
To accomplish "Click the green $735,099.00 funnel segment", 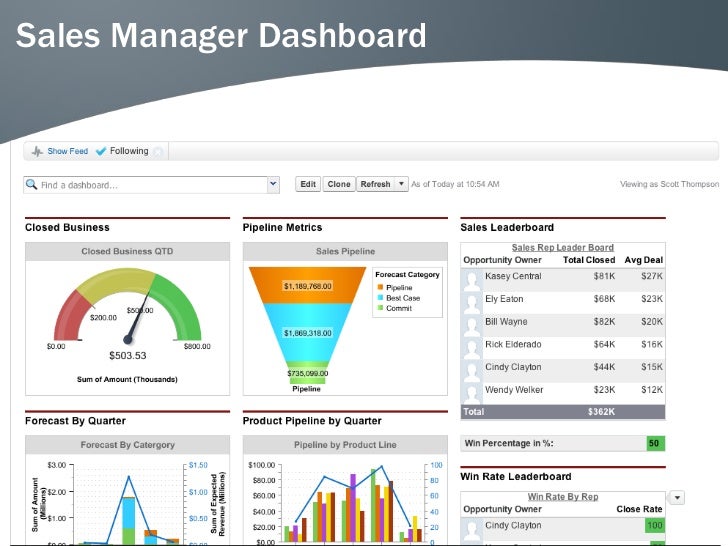I will click(x=307, y=373).
